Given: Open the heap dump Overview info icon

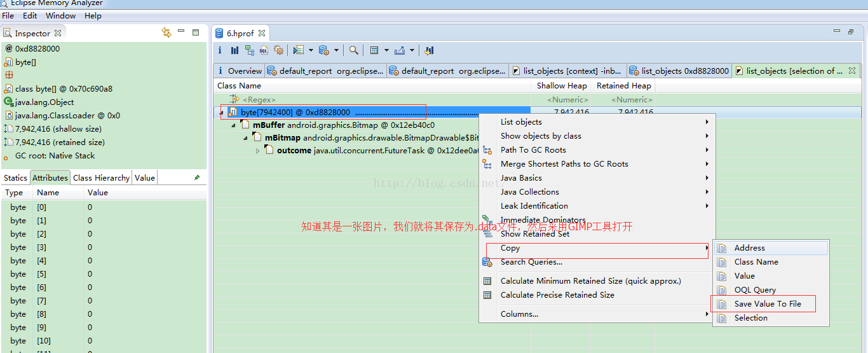Looking at the screenshot, I should [x=220, y=50].
